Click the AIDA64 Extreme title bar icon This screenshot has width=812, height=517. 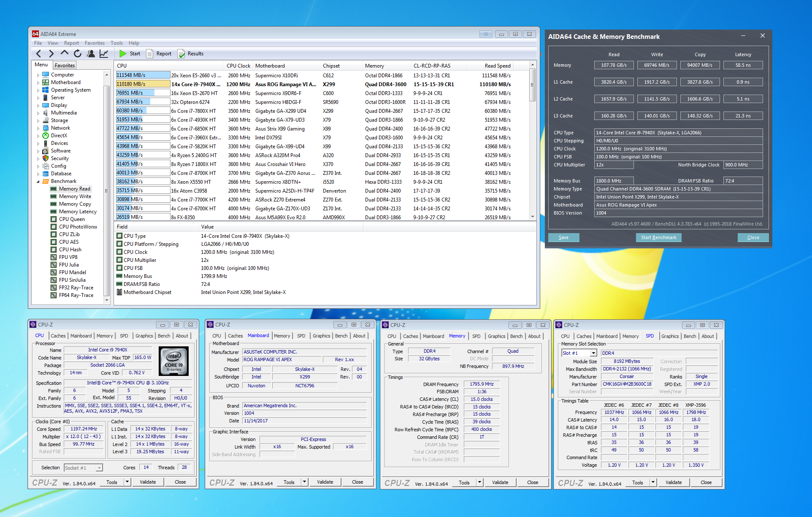coord(35,34)
